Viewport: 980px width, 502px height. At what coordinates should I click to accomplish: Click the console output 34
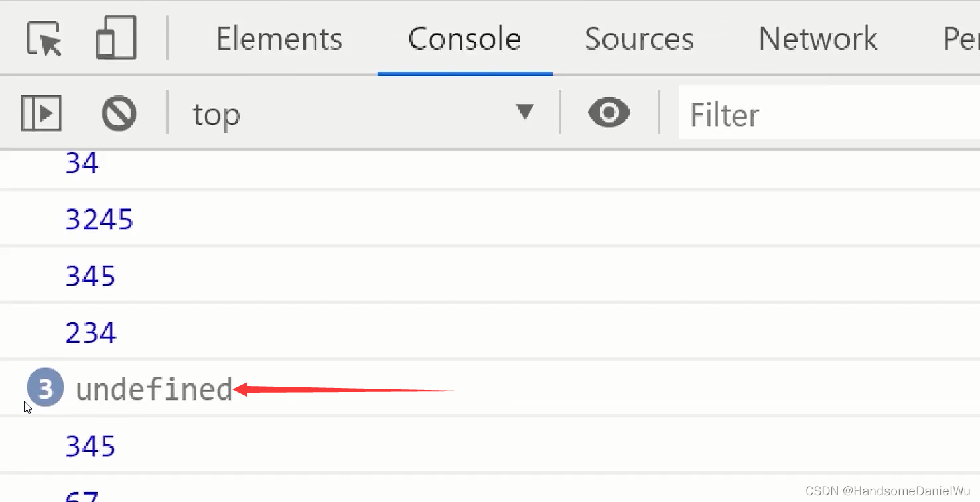coord(82,163)
